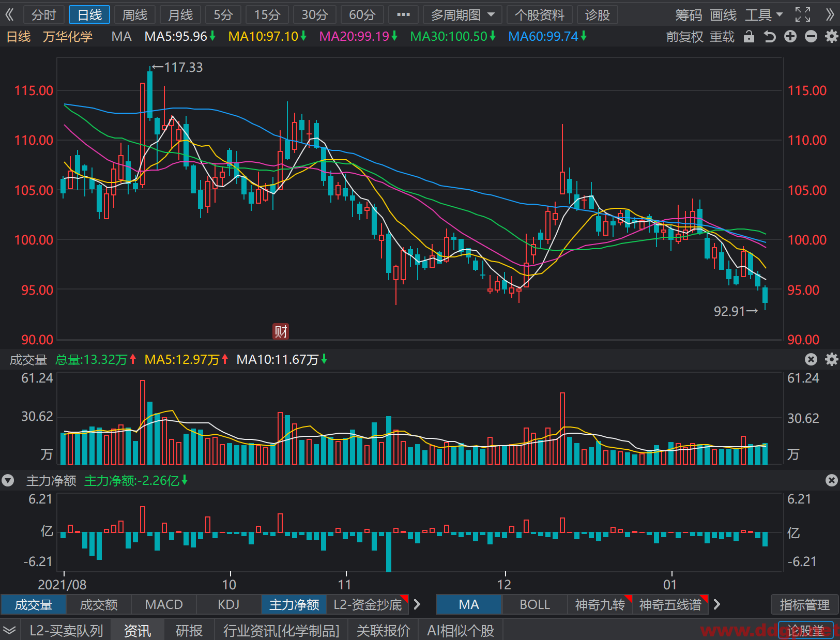Viewport: 840px width, 640px height.
Task: Zoom out with the minus circle icon
Action: [811, 37]
